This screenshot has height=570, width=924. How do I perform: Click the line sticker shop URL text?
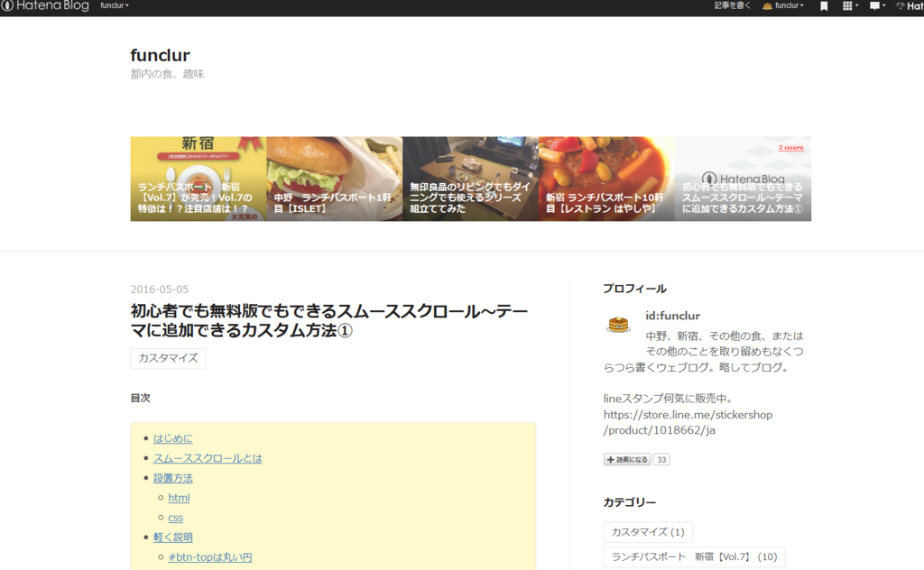point(688,422)
